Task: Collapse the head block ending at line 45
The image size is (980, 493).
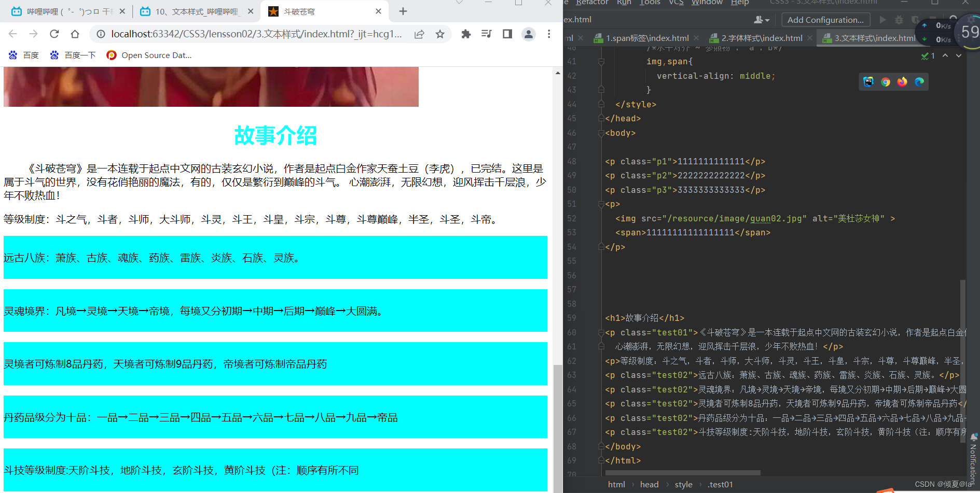Action: tap(601, 119)
